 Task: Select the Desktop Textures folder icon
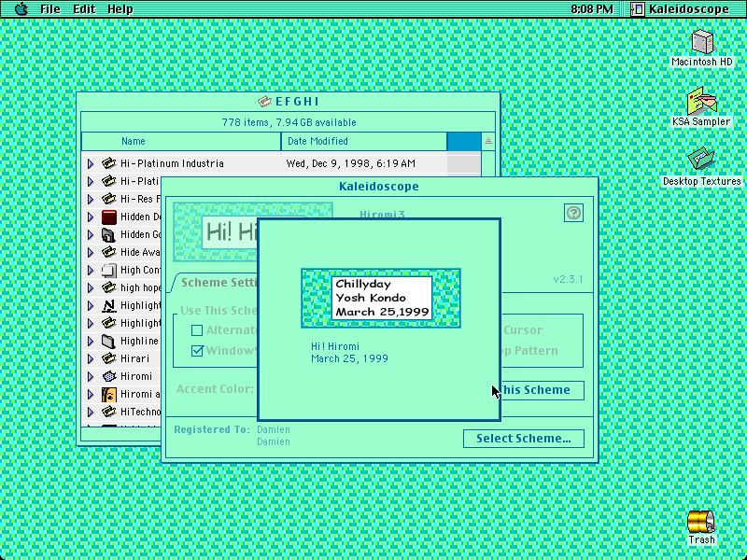701,159
